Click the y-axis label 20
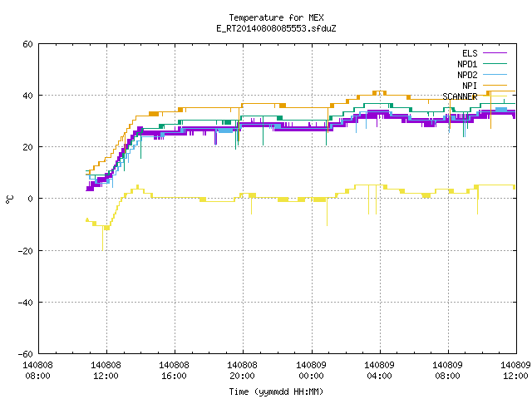The image size is (532, 399). (27, 148)
